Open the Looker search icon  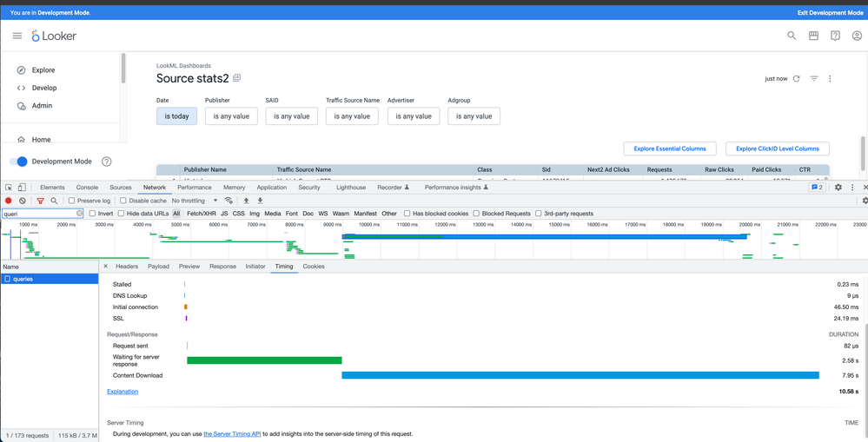[792, 36]
